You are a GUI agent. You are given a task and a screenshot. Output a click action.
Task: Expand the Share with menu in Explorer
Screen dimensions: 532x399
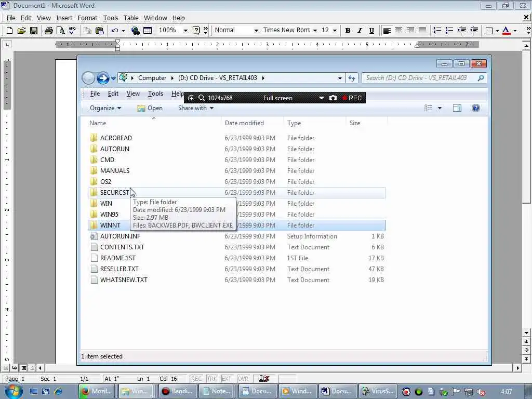pyautogui.click(x=196, y=108)
